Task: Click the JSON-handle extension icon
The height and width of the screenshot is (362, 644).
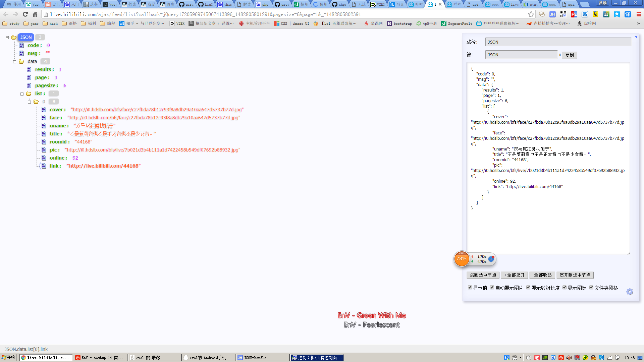Action: click(552, 14)
